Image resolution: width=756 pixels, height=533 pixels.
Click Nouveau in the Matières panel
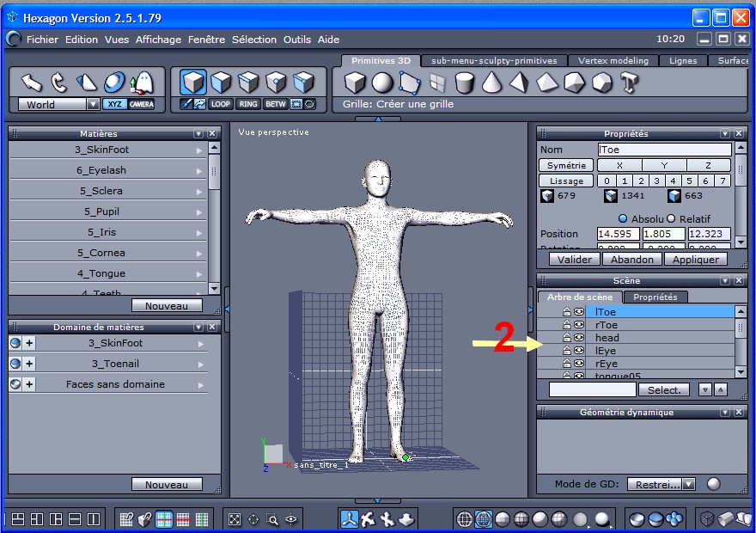point(167,306)
